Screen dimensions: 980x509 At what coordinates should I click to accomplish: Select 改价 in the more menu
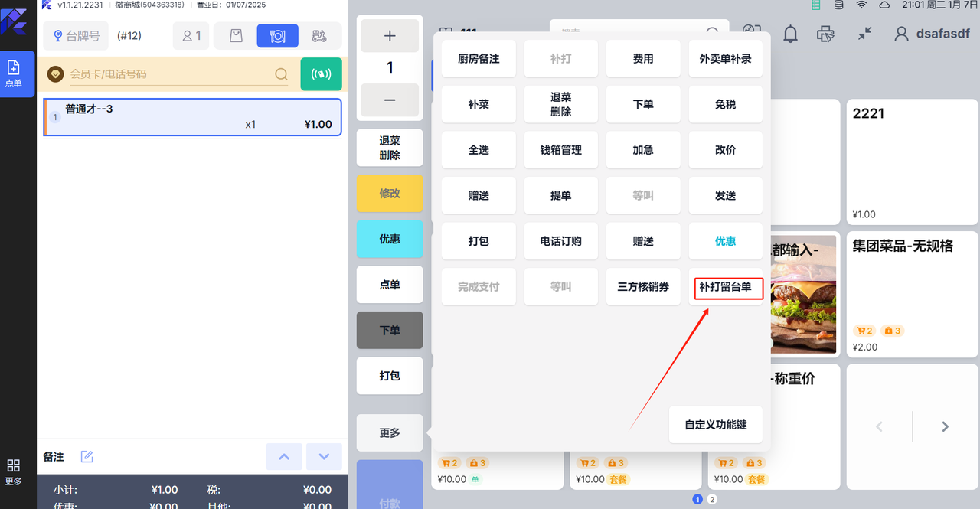point(726,150)
